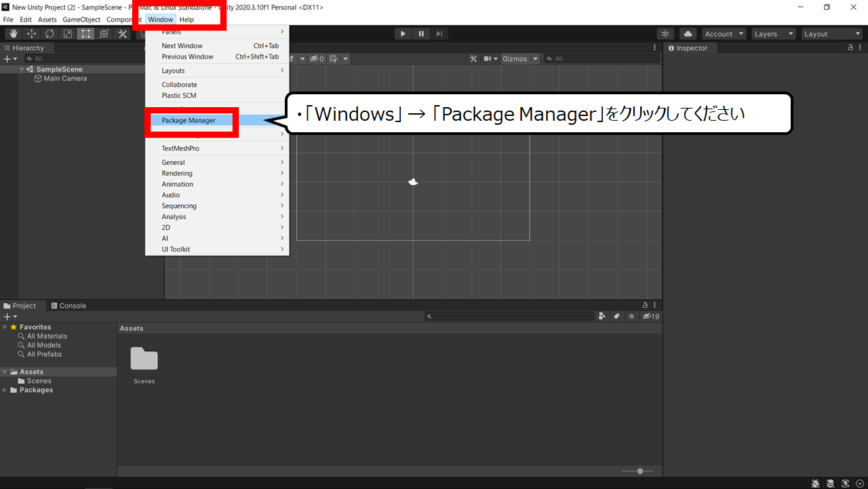Open the Help menu
The height and width of the screenshot is (489, 868).
[186, 20]
